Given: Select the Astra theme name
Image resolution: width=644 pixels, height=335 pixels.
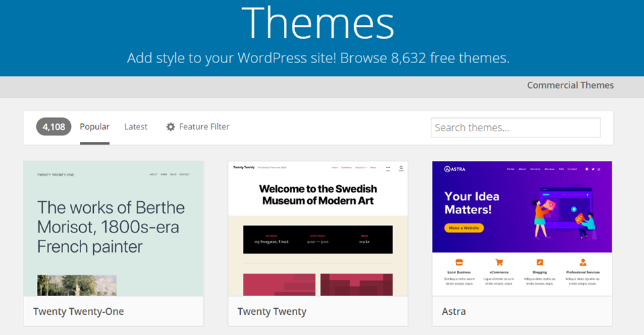Looking at the screenshot, I should pos(454,312).
